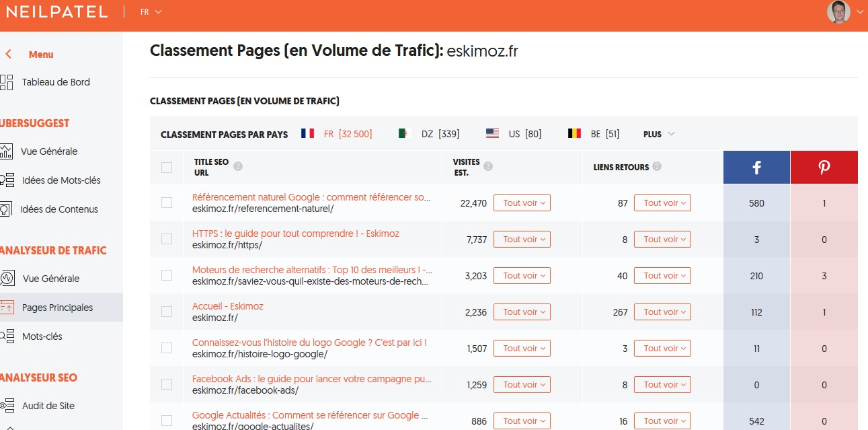Open Idées de Mots-clés menu item

pyautogui.click(x=61, y=180)
